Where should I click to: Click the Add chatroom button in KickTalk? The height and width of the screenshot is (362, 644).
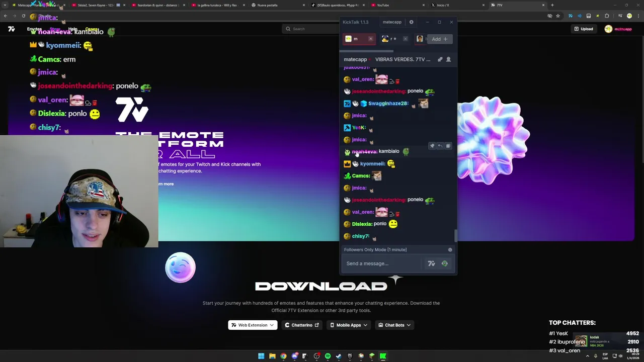click(439, 39)
